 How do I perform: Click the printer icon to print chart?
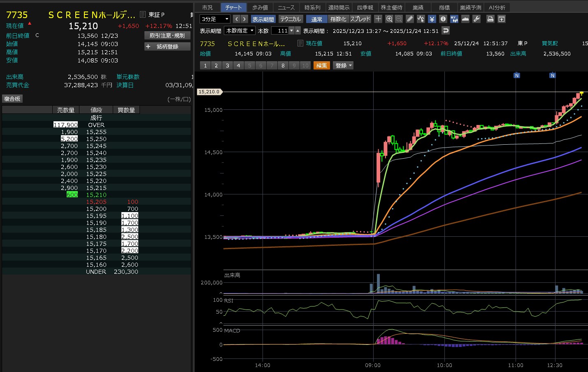tap(490, 19)
